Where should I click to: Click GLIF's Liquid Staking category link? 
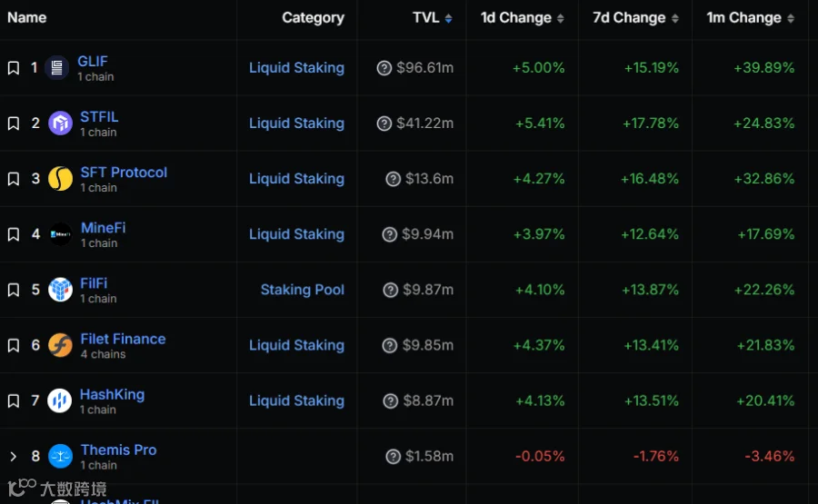[296, 68]
